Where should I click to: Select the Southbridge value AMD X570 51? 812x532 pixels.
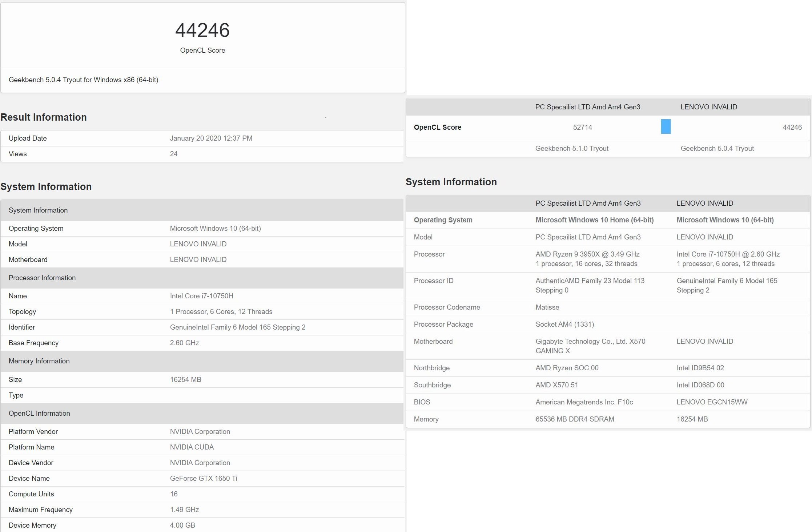click(x=557, y=385)
